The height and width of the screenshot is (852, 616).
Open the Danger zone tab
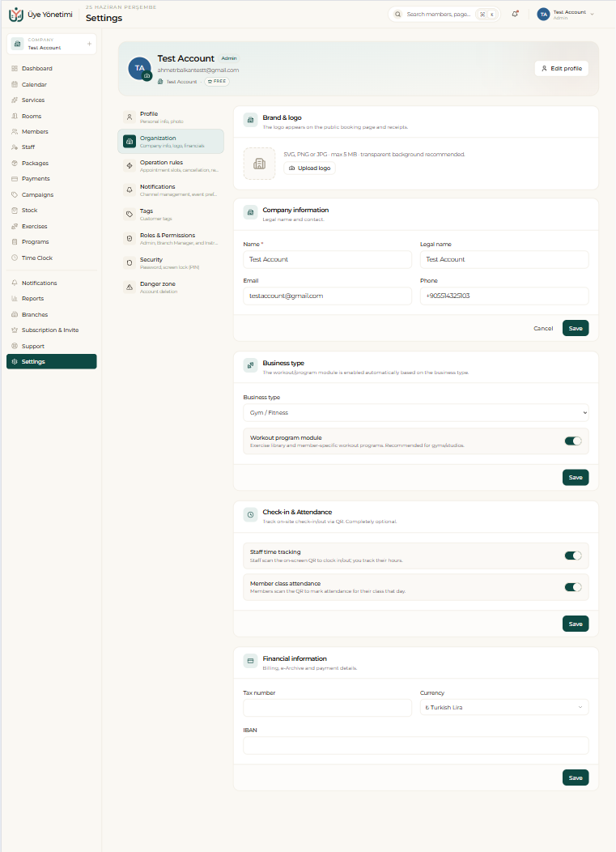tap(171, 288)
